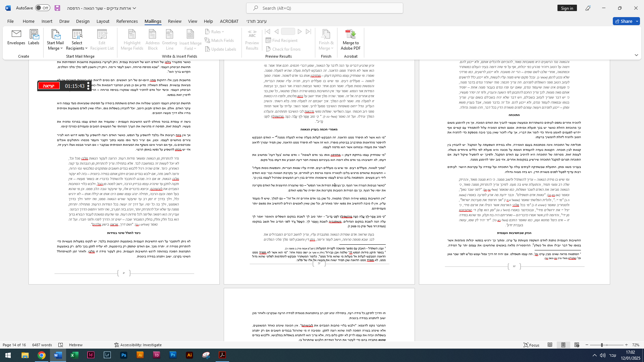The image size is (644, 362).
Task: Collapse the ribbon with the chevron
Action: pos(636,55)
